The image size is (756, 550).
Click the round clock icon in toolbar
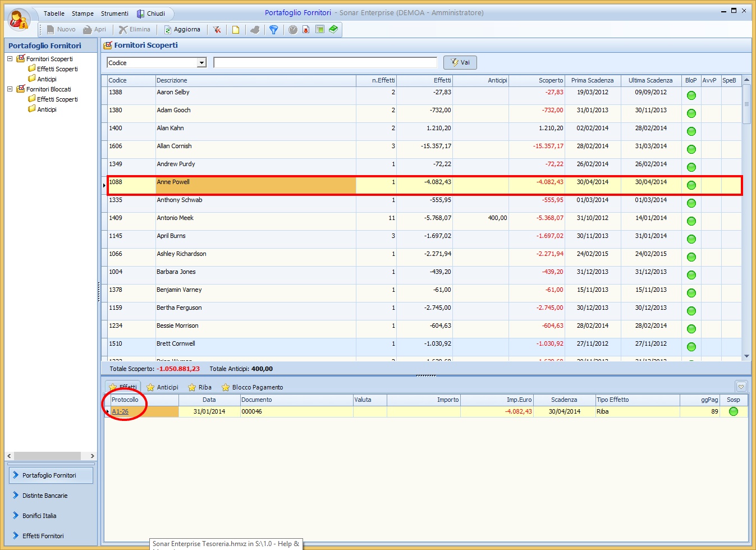(293, 30)
